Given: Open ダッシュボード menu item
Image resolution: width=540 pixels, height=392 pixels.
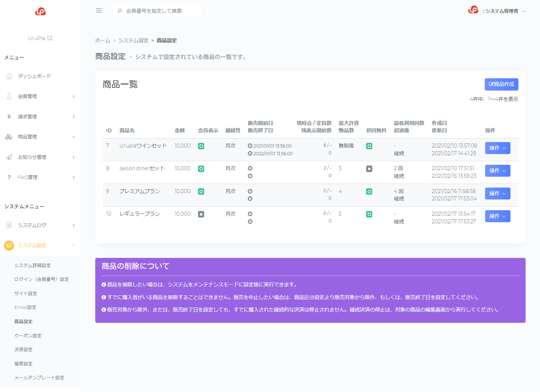Looking at the screenshot, I should [35, 76].
